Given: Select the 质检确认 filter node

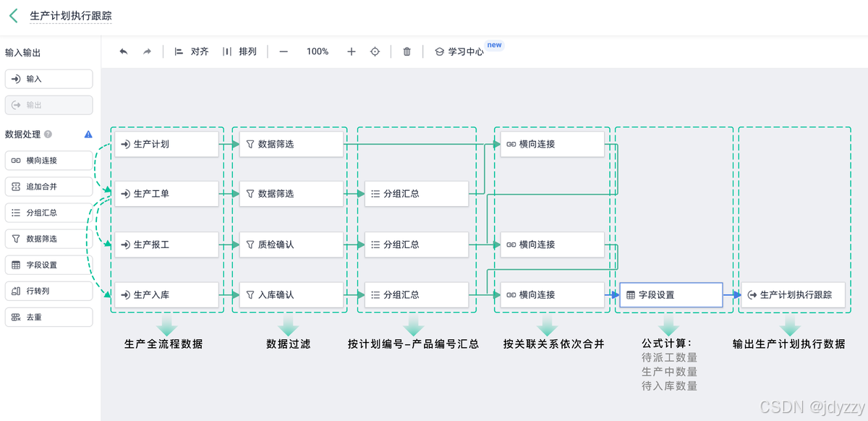Looking at the screenshot, I should coord(292,244).
